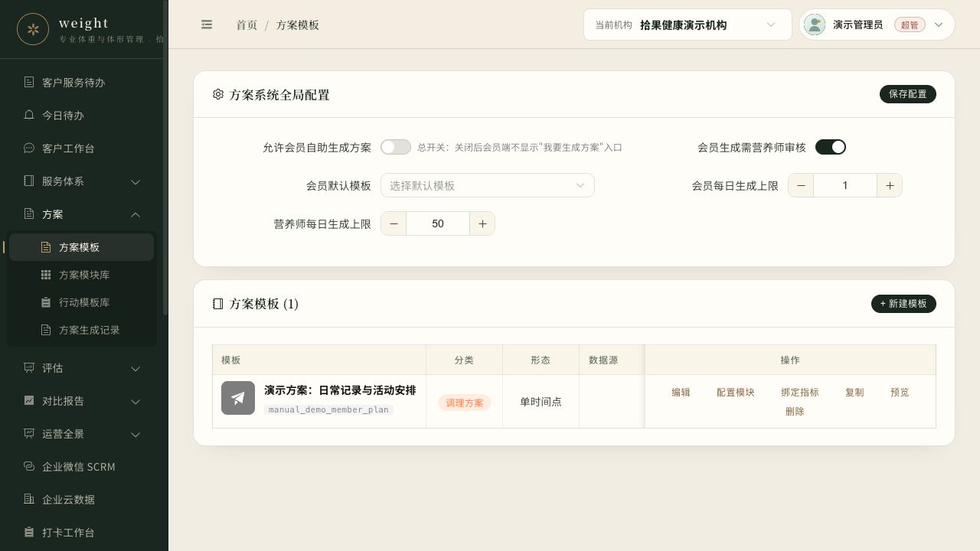Click the 保存配置 button
The image size is (980, 551).
908,94
